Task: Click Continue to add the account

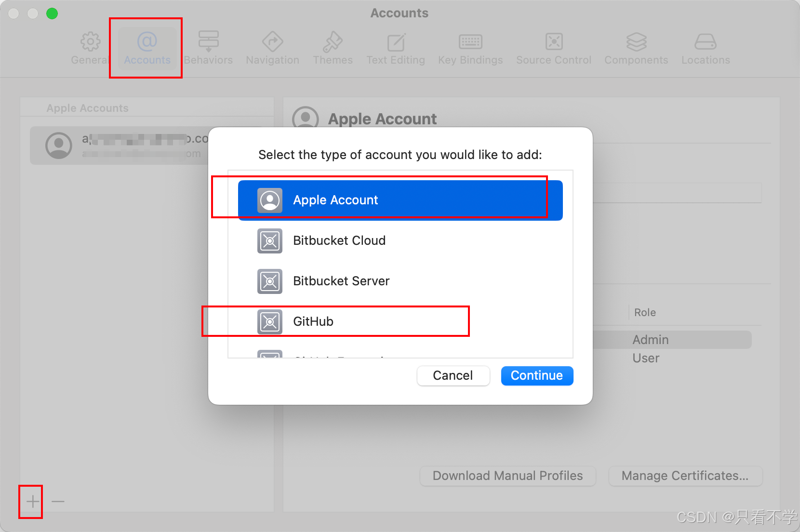Action: [537, 376]
